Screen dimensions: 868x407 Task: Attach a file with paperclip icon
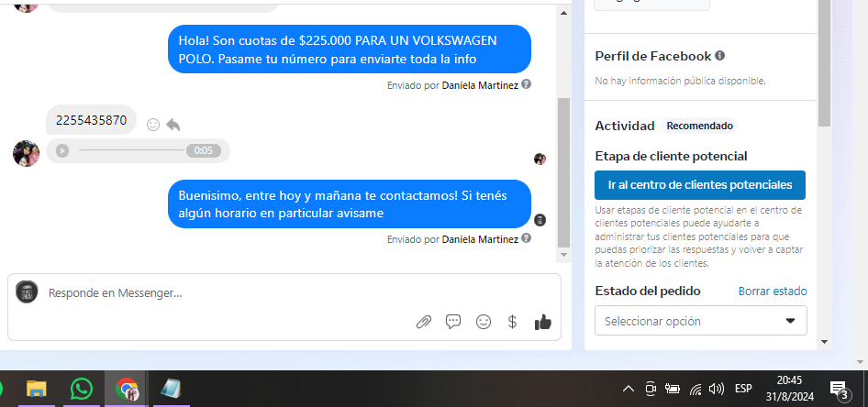(424, 321)
